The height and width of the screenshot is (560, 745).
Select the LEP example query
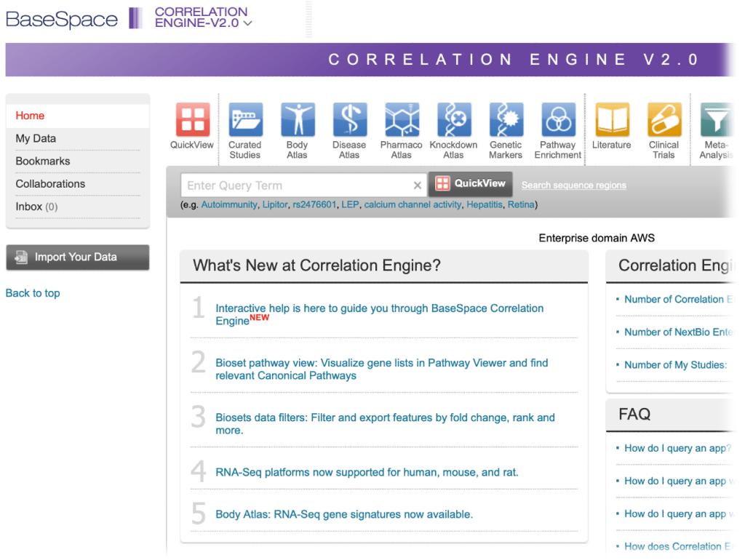(x=350, y=204)
